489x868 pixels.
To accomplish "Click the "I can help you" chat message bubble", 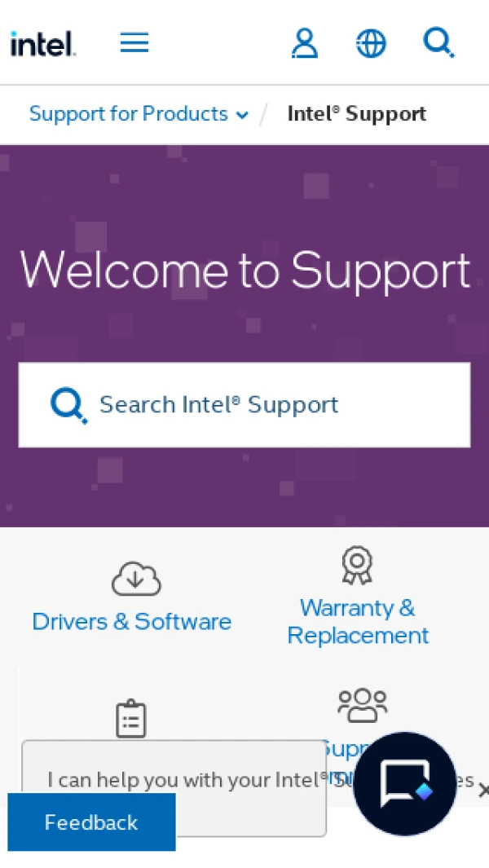I will (174, 788).
